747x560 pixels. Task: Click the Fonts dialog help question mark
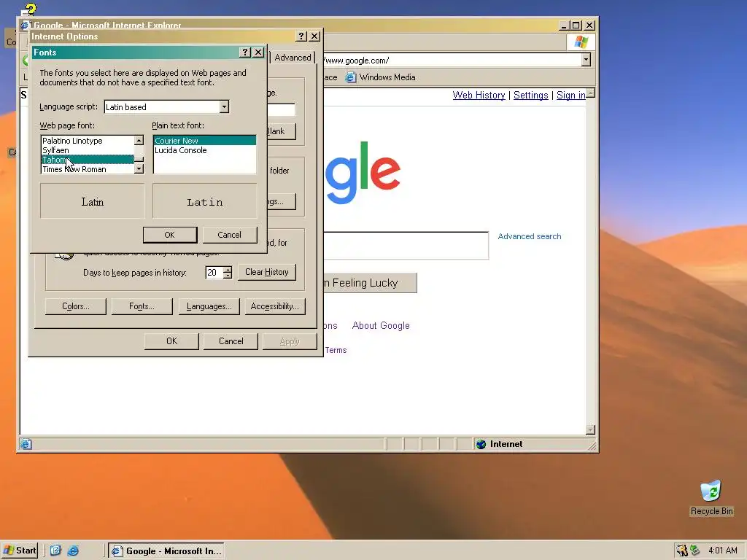click(x=245, y=52)
